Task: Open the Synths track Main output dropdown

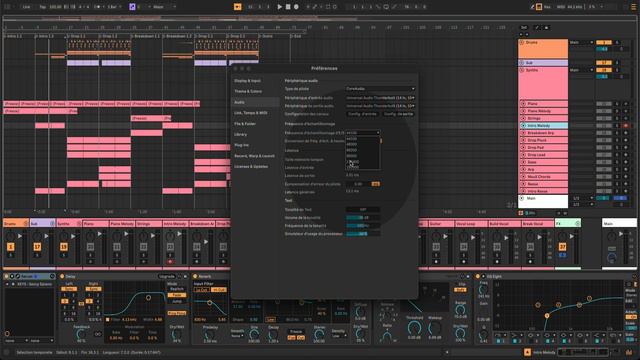Action: pos(581,70)
